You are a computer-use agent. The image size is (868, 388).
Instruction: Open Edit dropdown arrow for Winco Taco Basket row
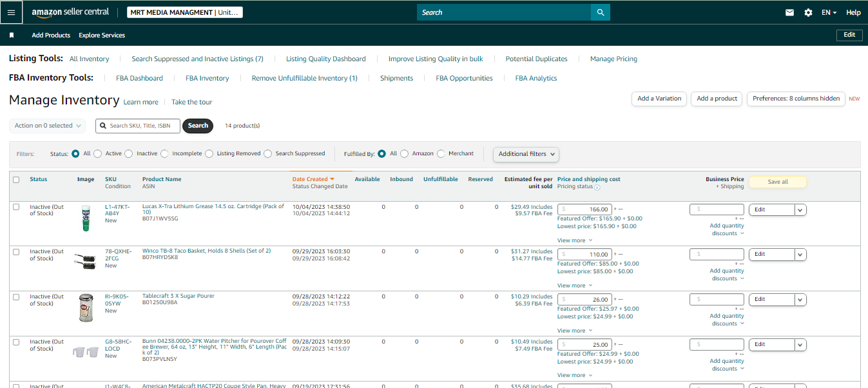800,255
